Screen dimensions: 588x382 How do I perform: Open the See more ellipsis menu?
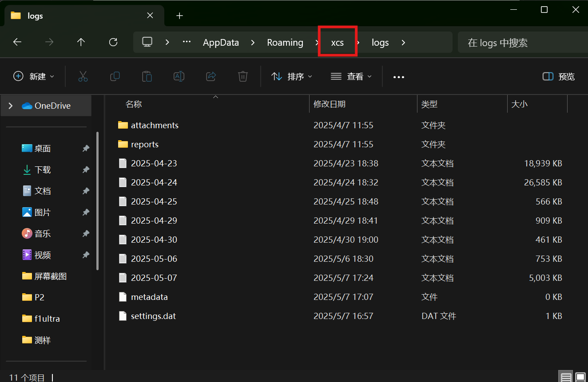399,77
